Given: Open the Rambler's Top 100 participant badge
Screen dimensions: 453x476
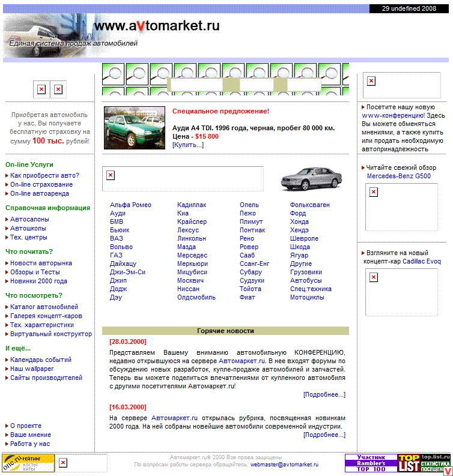Looking at the screenshot, I should (371, 463).
